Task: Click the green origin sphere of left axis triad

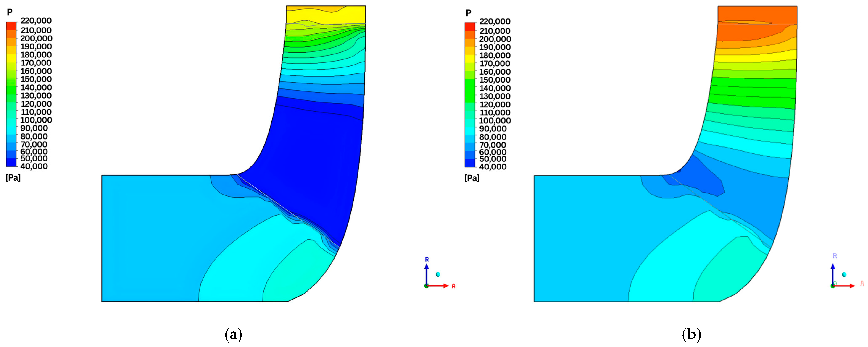Action: tap(426, 286)
